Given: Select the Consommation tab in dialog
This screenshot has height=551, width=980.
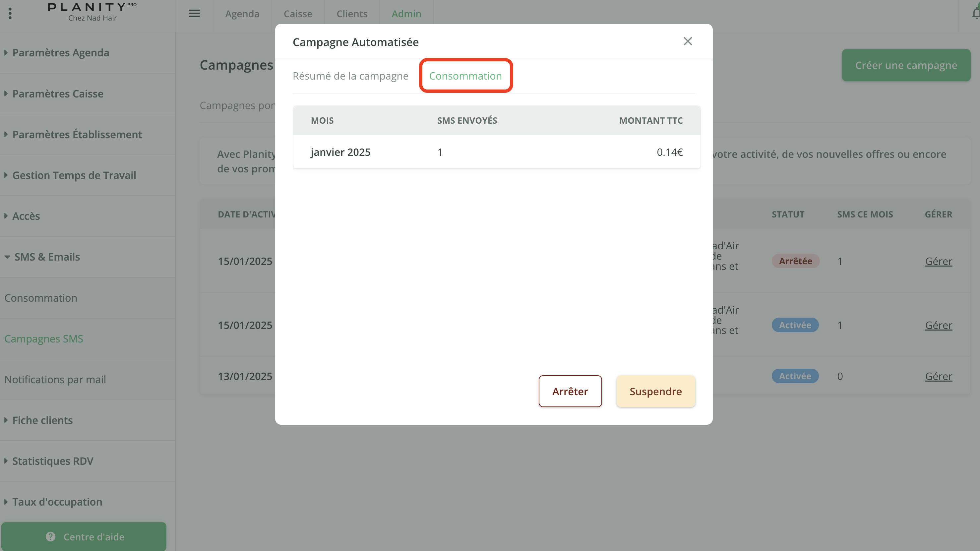Looking at the screenshot, I should (465, 76).
